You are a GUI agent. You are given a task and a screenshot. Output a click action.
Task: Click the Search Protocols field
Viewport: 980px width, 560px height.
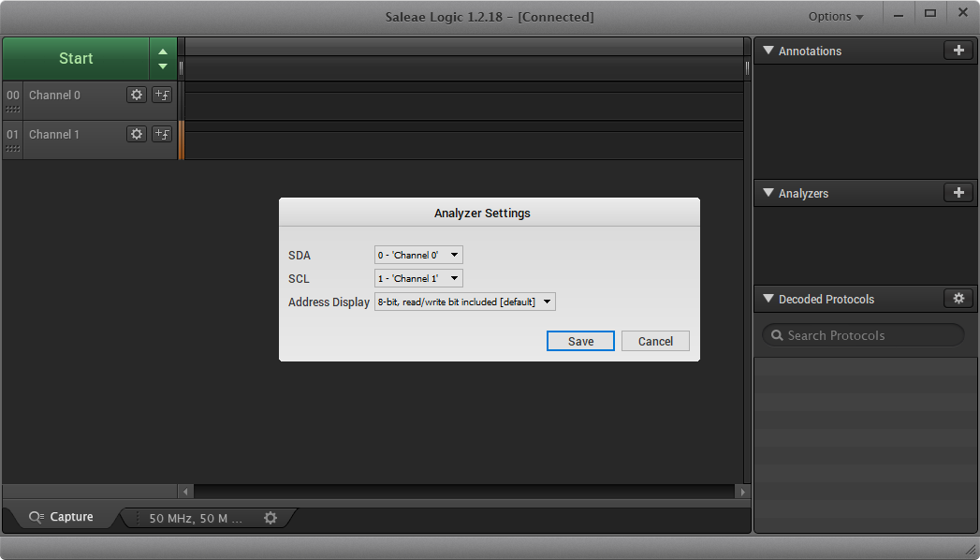[863, 335]
